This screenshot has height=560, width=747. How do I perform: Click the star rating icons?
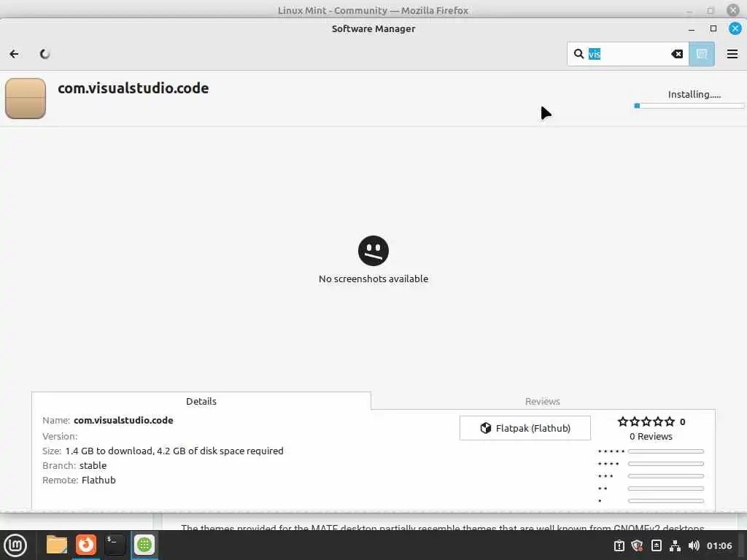646,421
